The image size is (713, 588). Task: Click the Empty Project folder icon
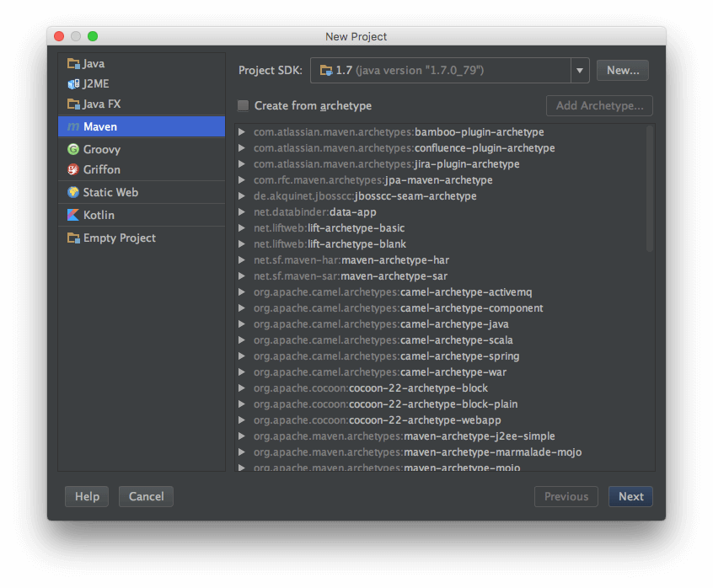73,238
